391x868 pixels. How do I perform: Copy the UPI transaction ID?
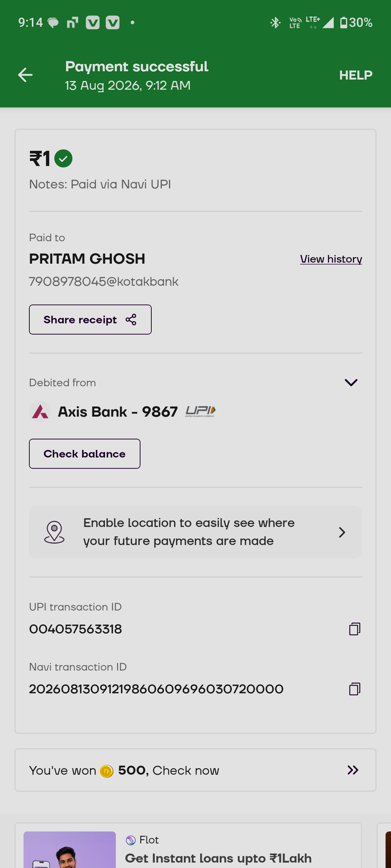click(x=355, y=629)
